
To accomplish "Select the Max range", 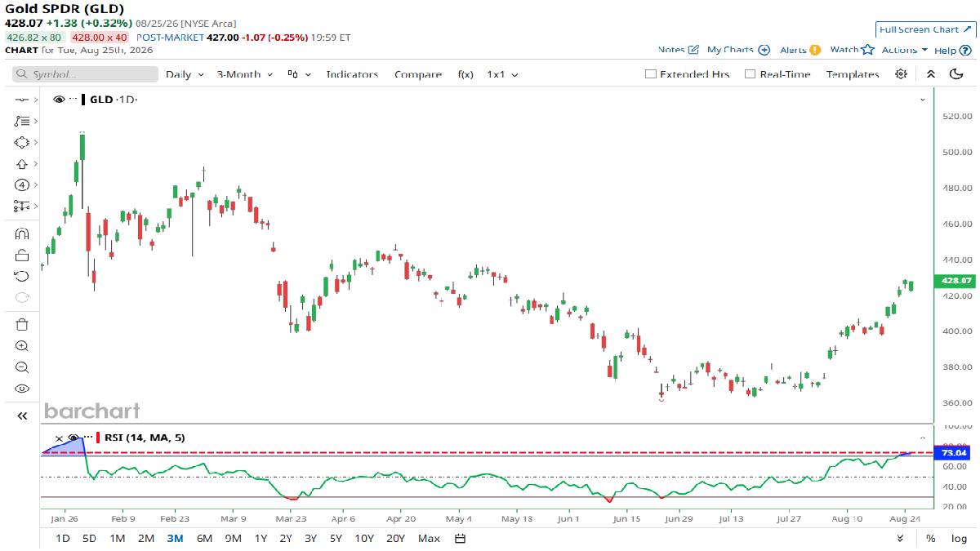I will click(x=429, y=538).
